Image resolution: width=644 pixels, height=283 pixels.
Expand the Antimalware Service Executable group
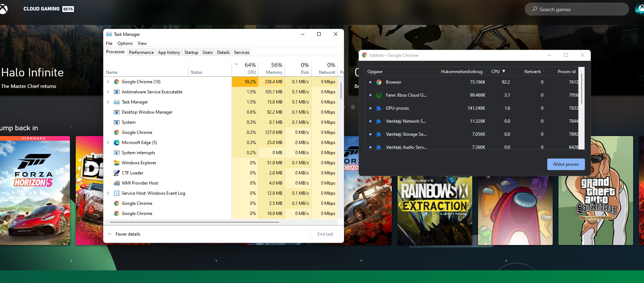(108, 92)
